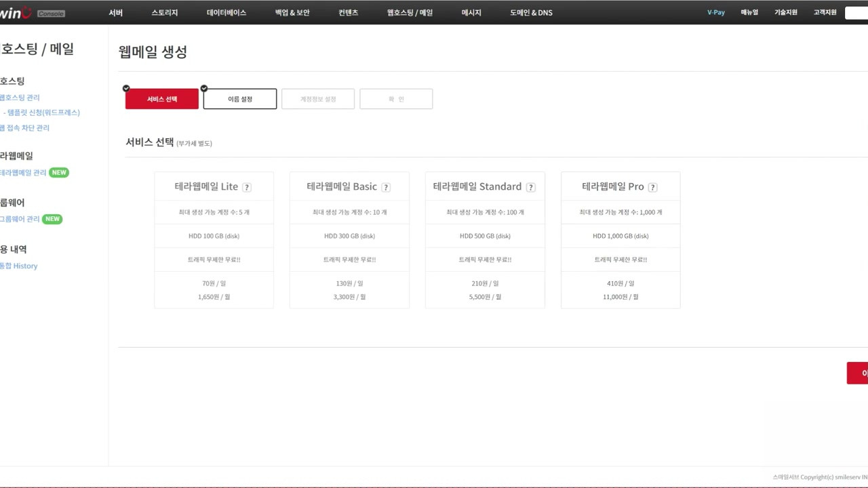The height and width of the screenshot is (488, 868).
Task: Click the V-Pay link
Action: tap(716, 13)
